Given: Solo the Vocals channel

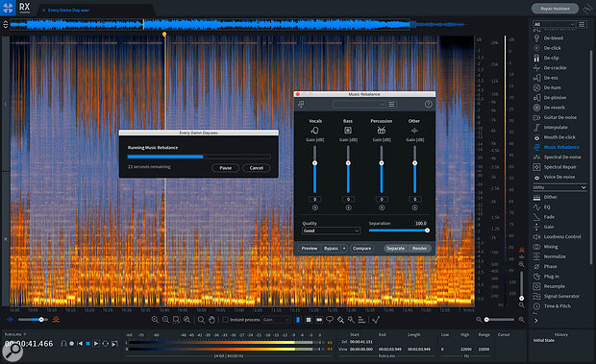Looking at the screenshot, I should point(314,207).
